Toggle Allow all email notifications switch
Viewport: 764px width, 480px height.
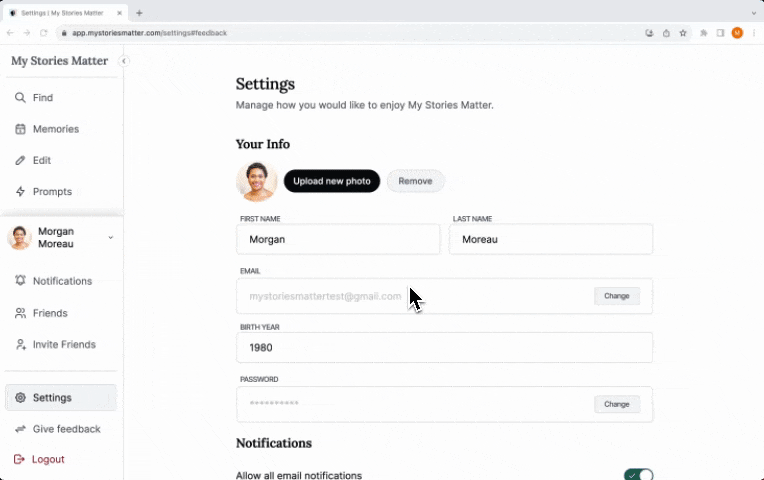coord(638,475)
